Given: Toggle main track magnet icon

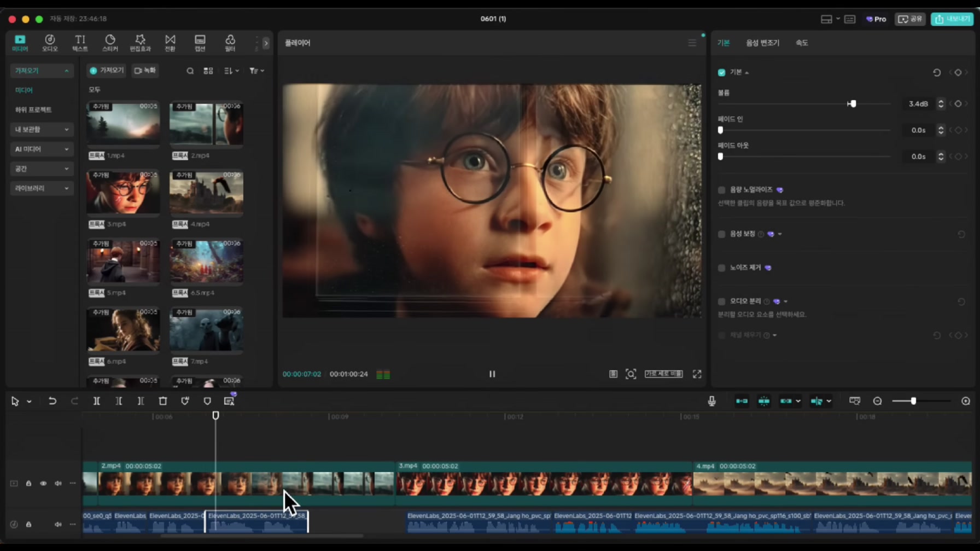Looking at the screenshot, I should coord(742,401).
